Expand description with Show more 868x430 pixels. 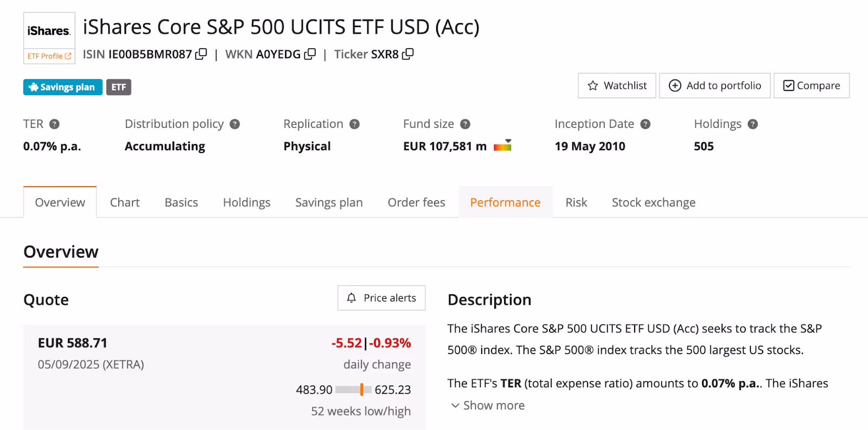click(488, 406)
